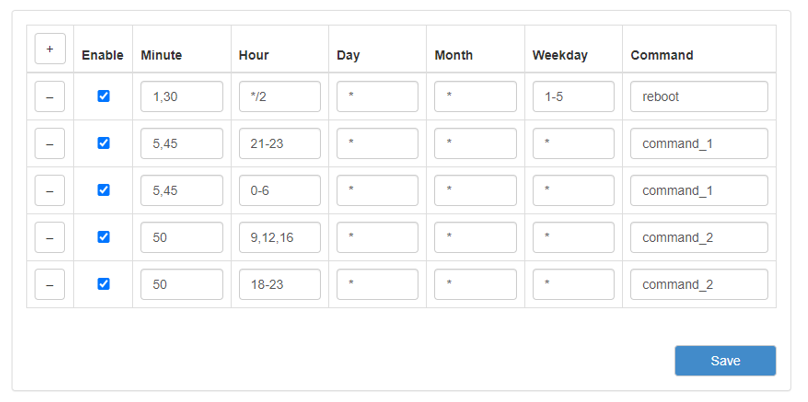Remove the command_1 row with hour 21-23
Screen dimensions: 808x402
[49, 143]
